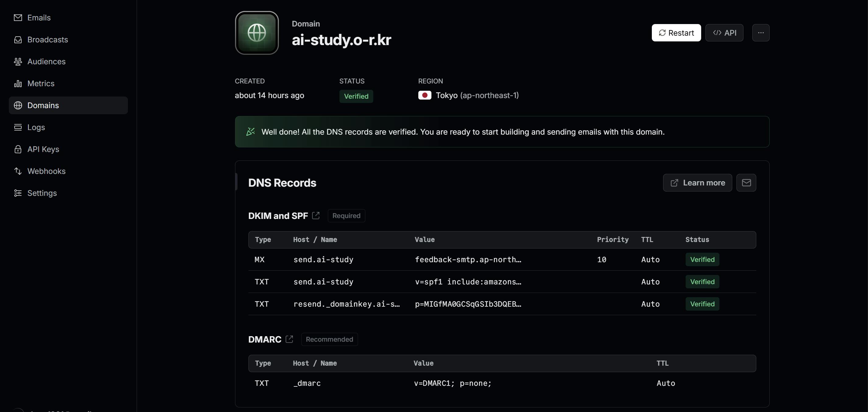Image resolution: width=868 pixels, height=412 pixels.
Task: Open DMARC external link icon
Action: (289, 339)
